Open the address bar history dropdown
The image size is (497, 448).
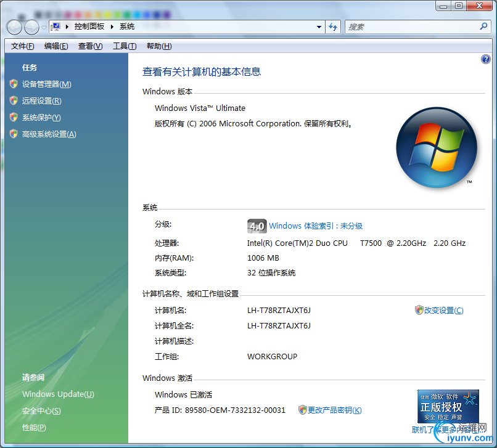(319, 27)
